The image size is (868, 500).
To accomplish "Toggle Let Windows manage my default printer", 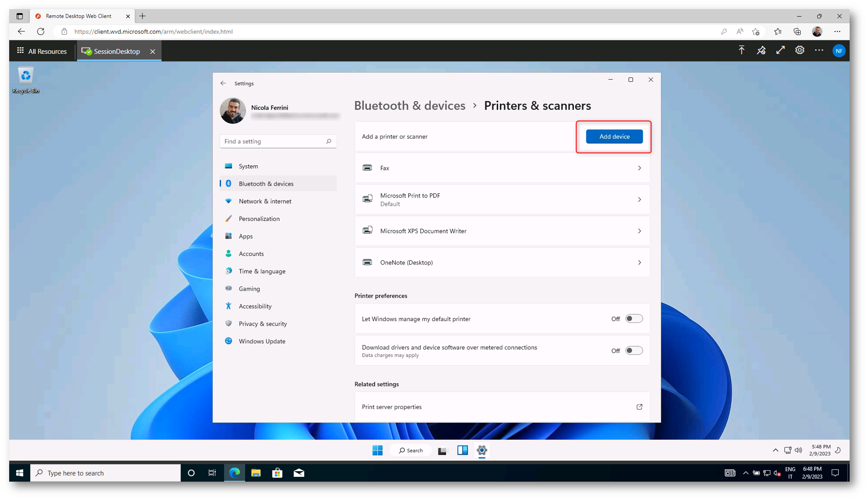I will pos(634,319).
